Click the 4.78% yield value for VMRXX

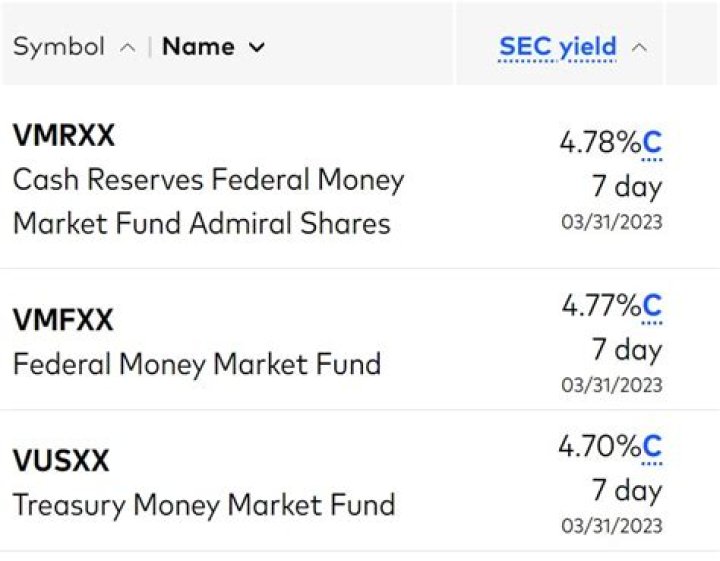click(599, 144)
